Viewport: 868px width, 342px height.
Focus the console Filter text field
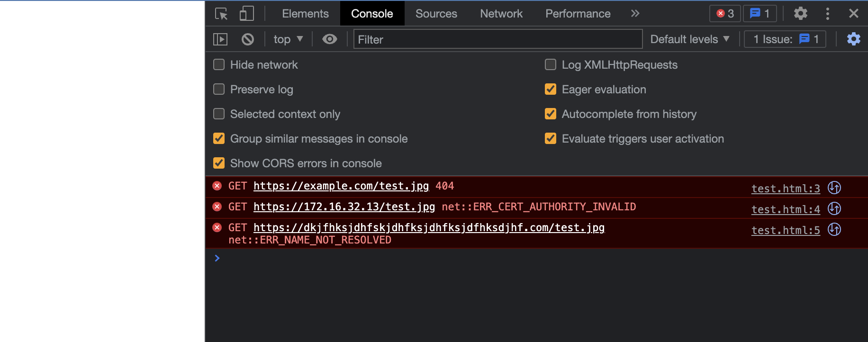click(497, 39)
